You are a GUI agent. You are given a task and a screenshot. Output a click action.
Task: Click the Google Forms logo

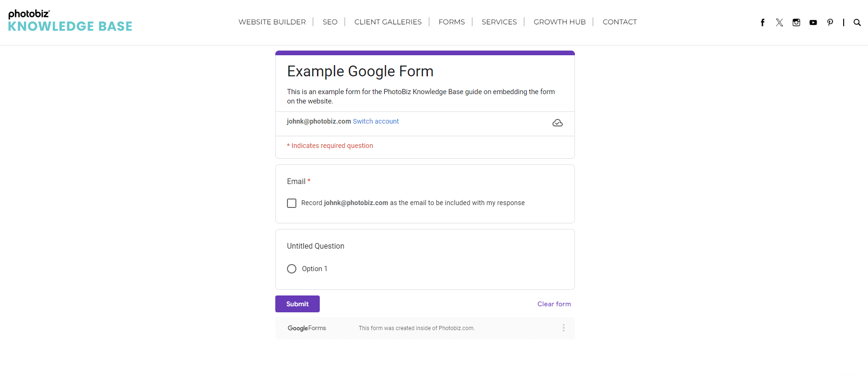pyautogui.click(x=307, y=328)
